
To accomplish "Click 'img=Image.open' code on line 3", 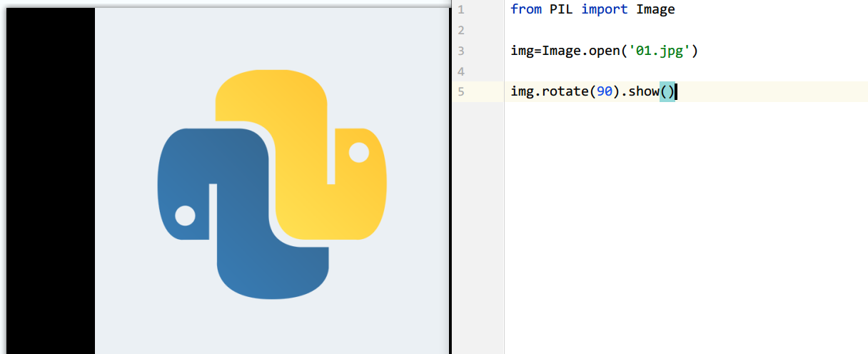I will click(566, 51).
